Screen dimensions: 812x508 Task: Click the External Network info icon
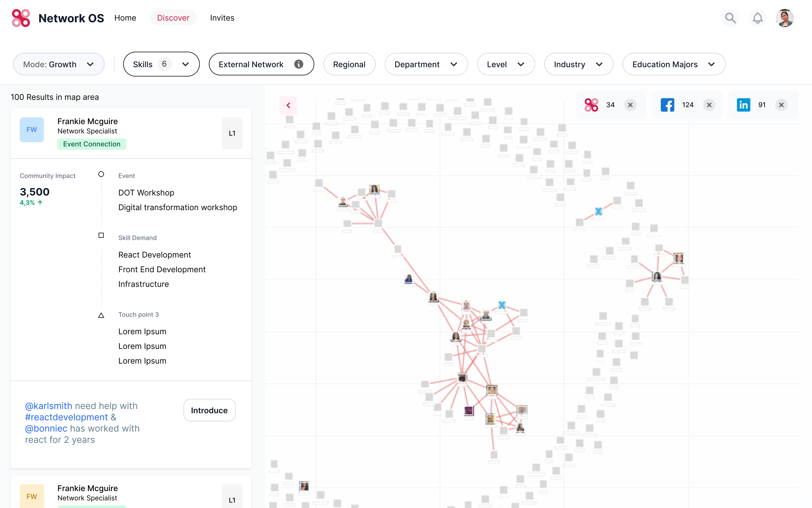298,64
